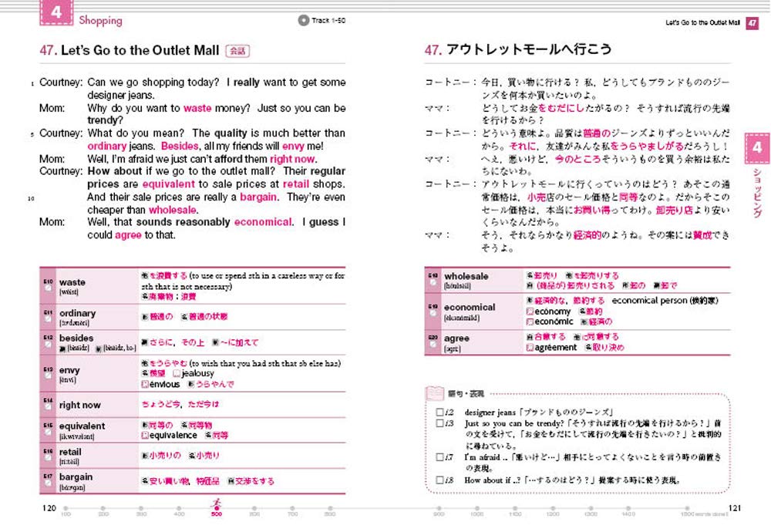This screenshot has height=532, width=771.
Task: Click the pink word waste in Mom's line
Action: pos(197,108)
